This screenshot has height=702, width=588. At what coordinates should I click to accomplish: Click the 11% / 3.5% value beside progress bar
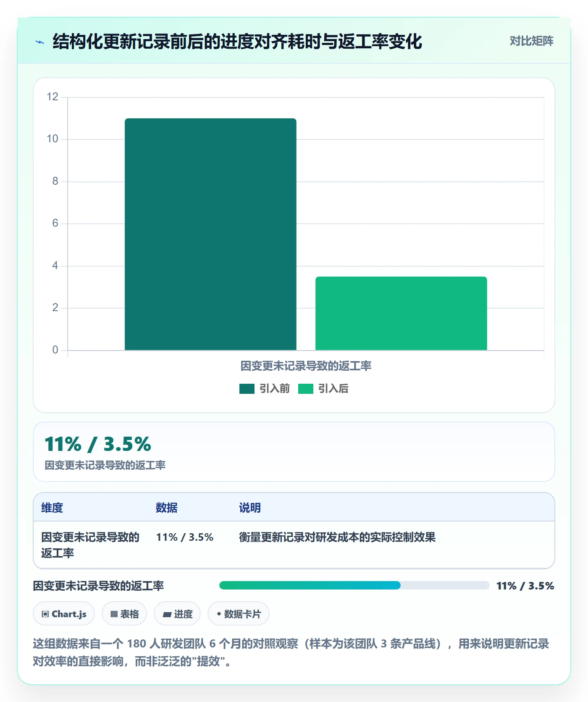point(525,586)
